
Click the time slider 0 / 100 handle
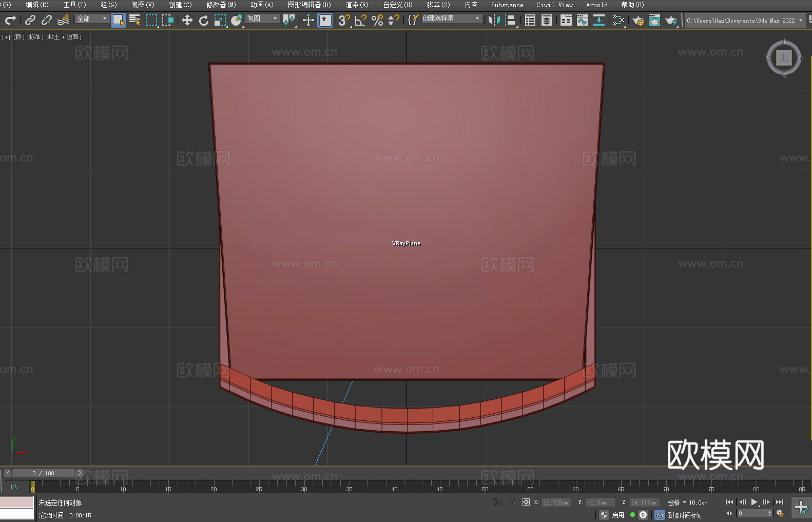(44, 473)
